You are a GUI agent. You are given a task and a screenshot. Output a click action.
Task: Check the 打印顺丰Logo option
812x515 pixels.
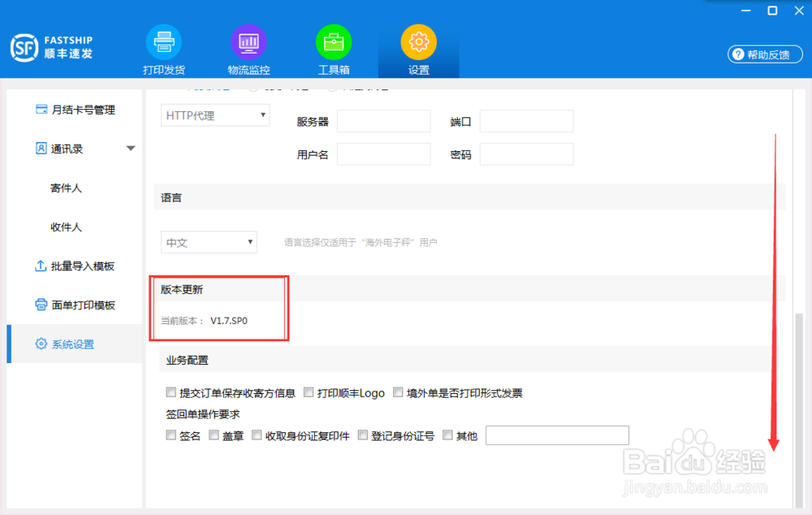309,392
